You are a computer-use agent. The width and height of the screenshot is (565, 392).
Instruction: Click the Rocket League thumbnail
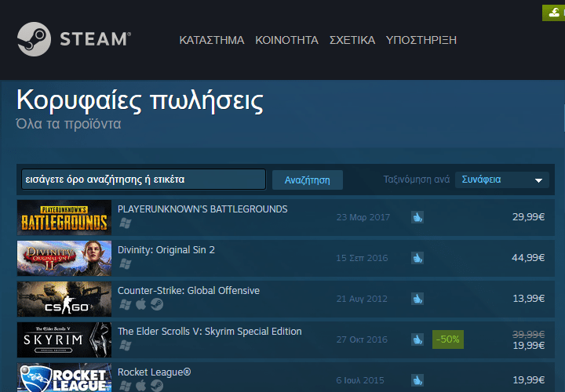64,377
